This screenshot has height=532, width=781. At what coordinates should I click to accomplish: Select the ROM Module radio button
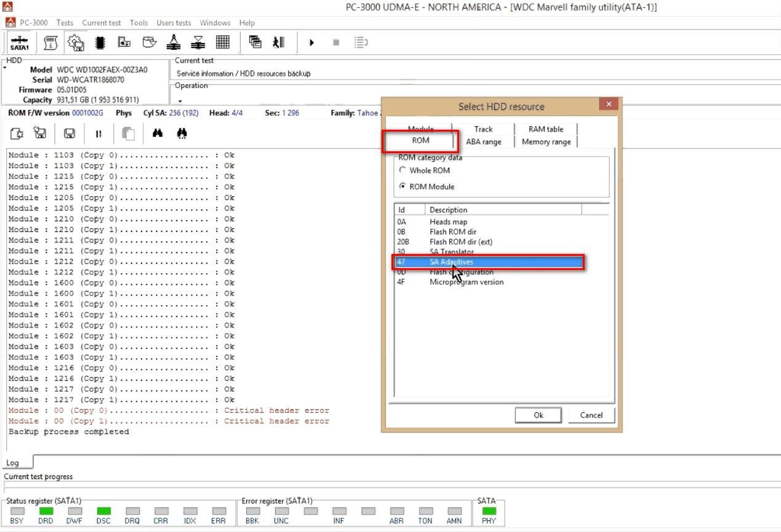(403, 186)
